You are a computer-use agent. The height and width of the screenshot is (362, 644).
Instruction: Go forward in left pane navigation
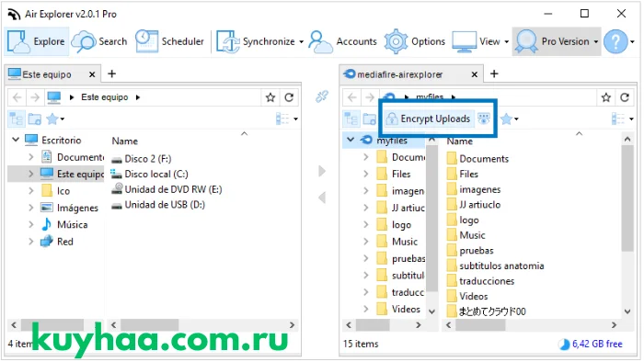(35, 97)
